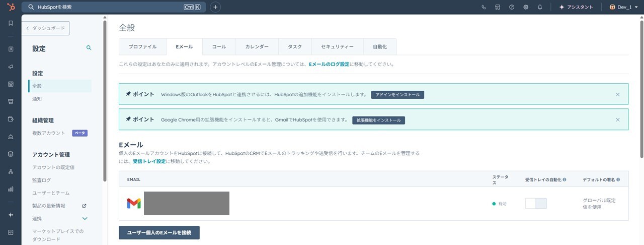Open the automation folder icon in rail
Viewport: 644px width, 245px height.
coord(11,119)
